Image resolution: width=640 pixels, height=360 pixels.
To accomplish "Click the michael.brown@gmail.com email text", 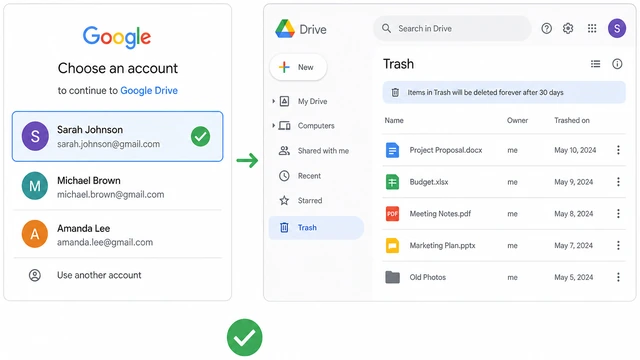I will 110,195.
